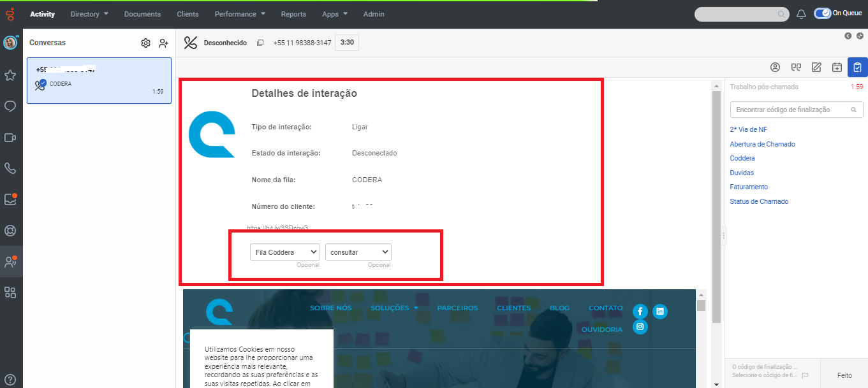
Task: Click the LinkedIn icon on Codera website
Action: [x=660, y=312]
